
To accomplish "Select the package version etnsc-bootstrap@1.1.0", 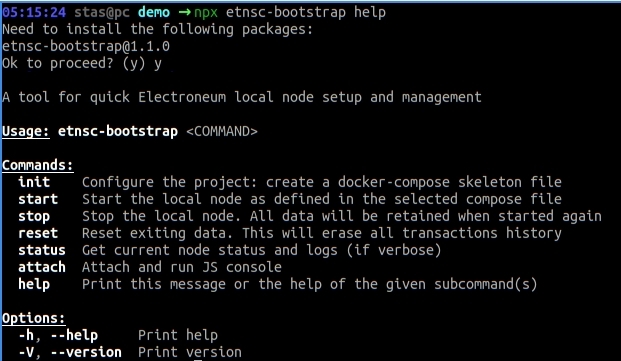I will click(86, 46).
